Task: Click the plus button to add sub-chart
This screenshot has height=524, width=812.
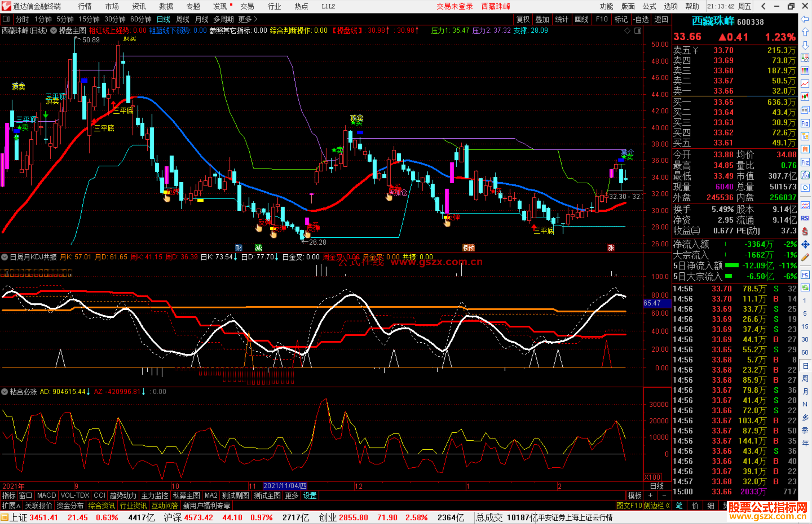Action: click(x=650, y=496)
